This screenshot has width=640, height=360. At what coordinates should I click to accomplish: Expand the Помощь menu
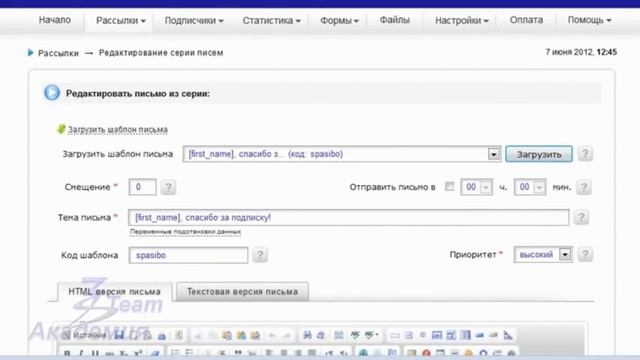coord(589,20)
